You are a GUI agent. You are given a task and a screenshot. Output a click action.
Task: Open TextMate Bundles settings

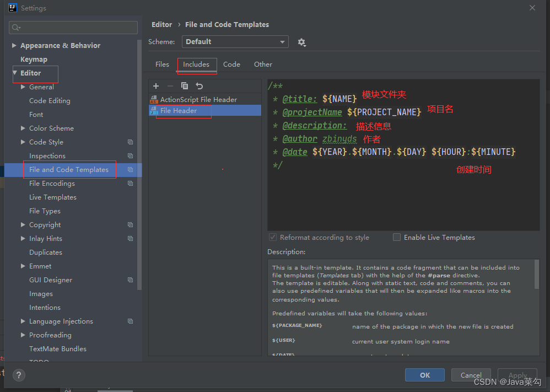click(58, 349)
